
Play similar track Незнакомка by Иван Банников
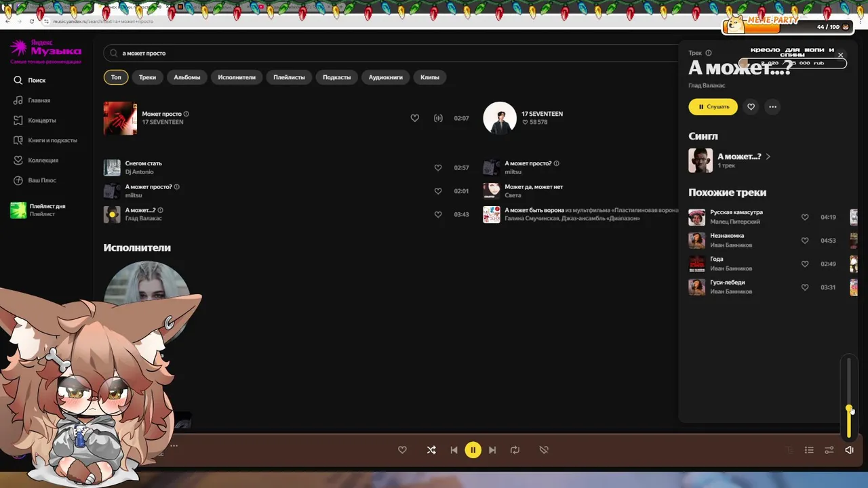click(x=696, y=241)
